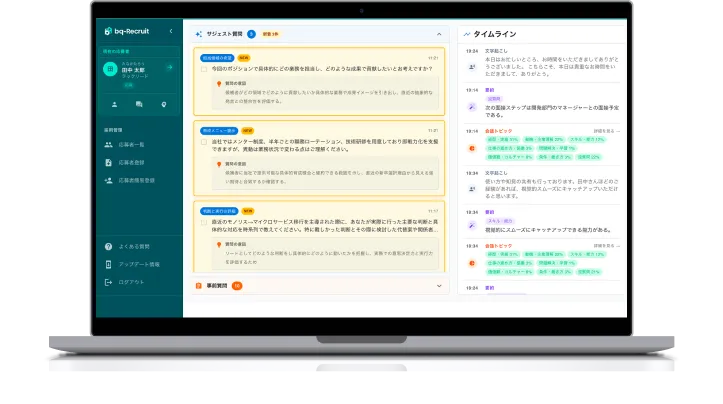Click purple スキル・能力 tag under 要約
The image size is (723, 404).
(500, 221)
